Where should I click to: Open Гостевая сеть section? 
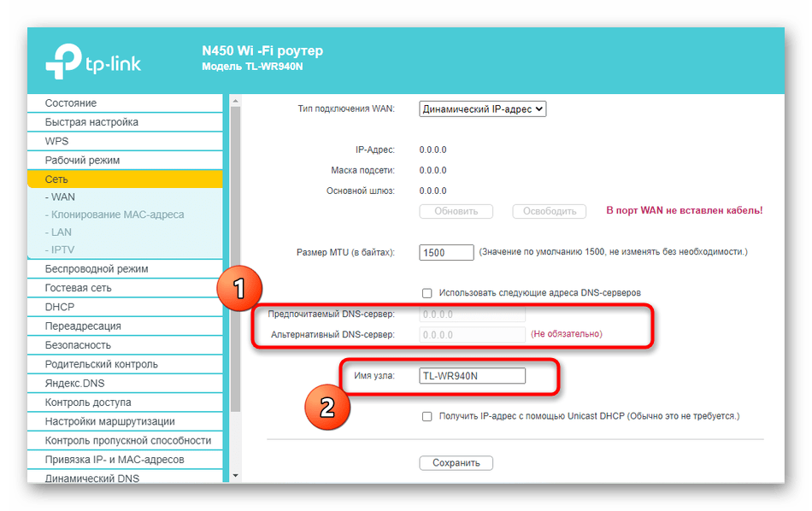(125, 288)
